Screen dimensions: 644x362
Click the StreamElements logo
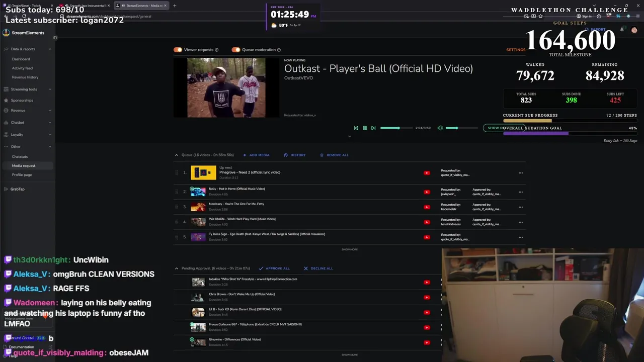tap(24, 33)
